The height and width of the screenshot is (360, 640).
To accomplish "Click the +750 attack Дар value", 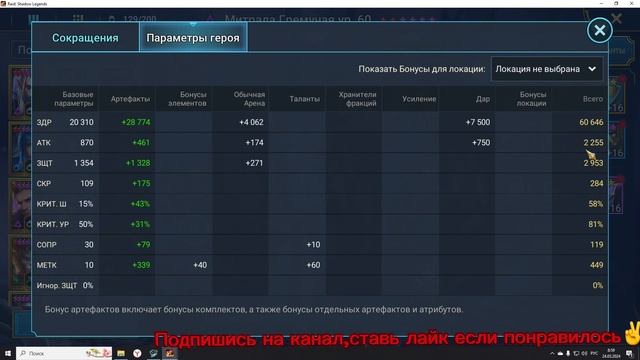I will point(481,142).
